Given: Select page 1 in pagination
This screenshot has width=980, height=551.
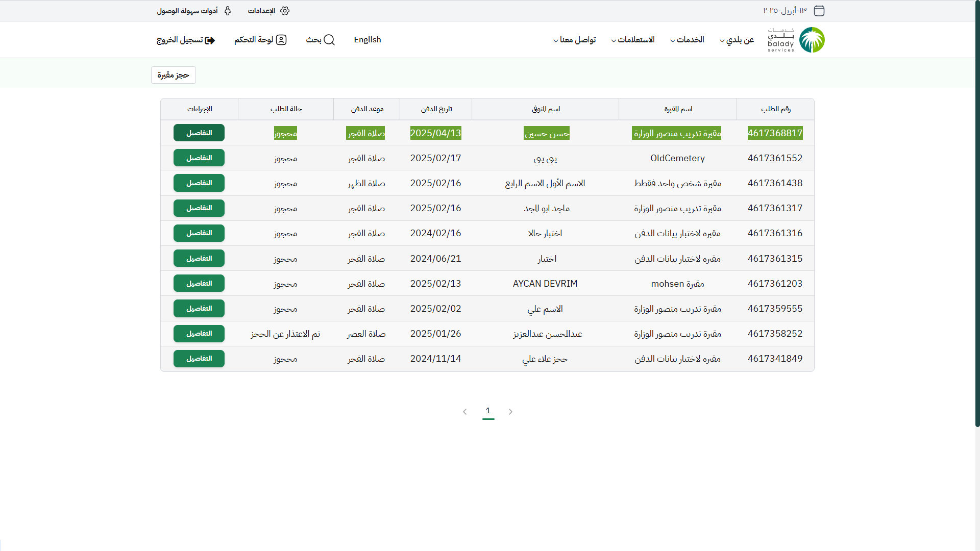Looking at the screenshot, I should coord(488,411).
